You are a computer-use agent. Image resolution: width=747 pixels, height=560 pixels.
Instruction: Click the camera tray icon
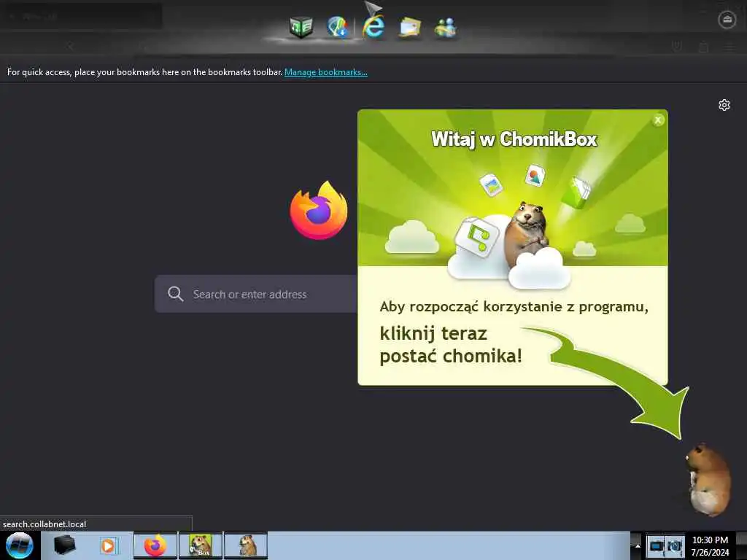pos(675,546)
